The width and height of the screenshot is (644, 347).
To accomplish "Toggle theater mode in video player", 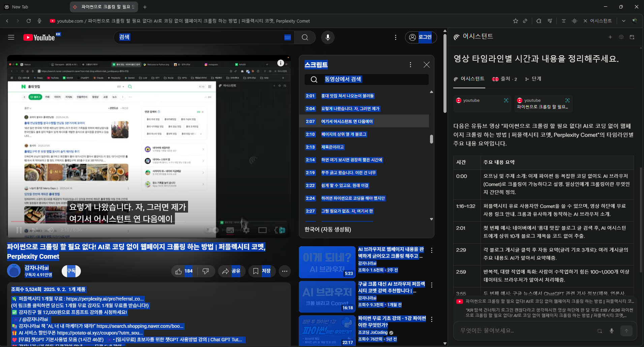I will [263, 230].
